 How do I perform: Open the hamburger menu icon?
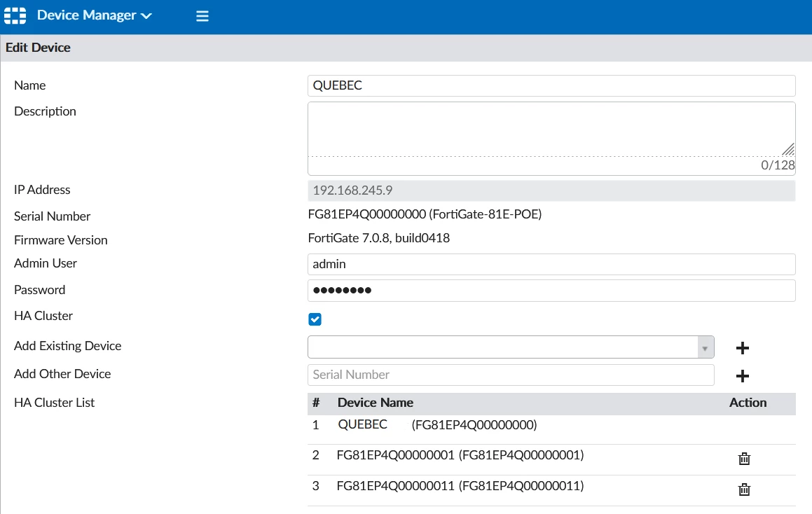(x=202, y=16)
